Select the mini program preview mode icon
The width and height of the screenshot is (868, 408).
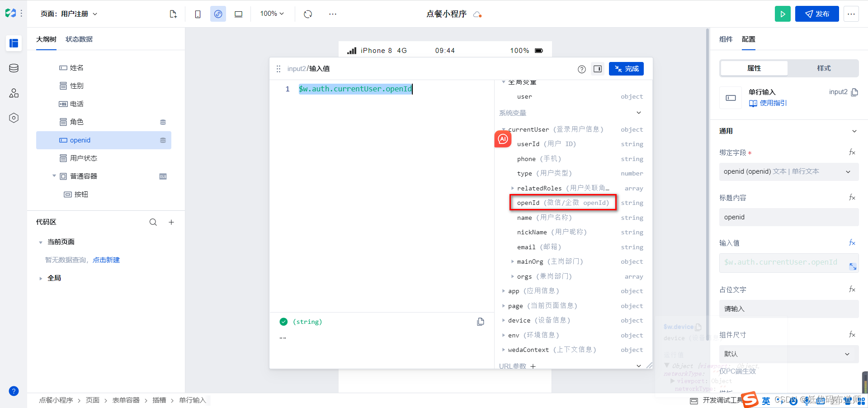tap(218, 14)
